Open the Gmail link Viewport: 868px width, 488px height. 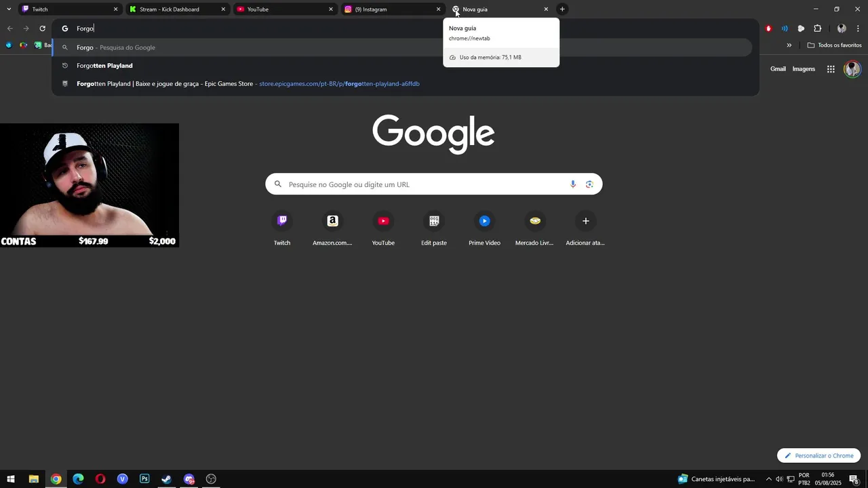tap(778, 69)
